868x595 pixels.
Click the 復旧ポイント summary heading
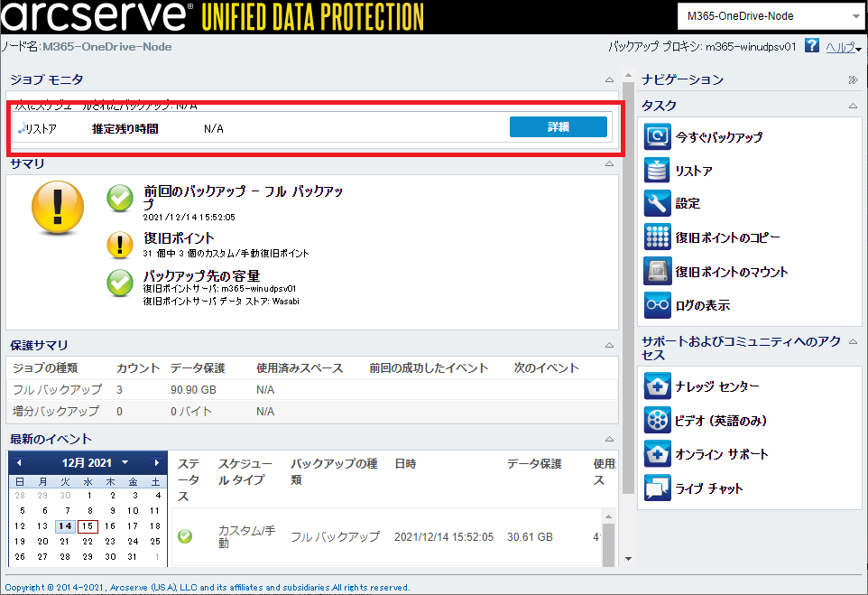coord(179,238)
